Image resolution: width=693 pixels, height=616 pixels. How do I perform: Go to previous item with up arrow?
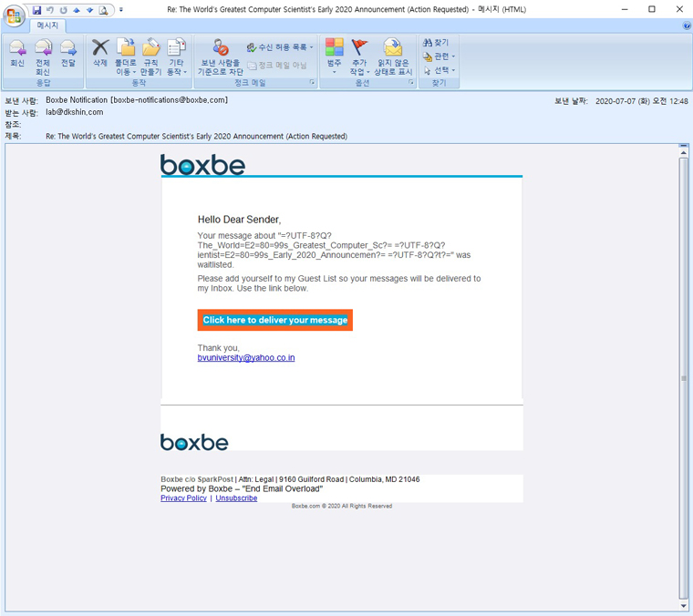[77, 10]
